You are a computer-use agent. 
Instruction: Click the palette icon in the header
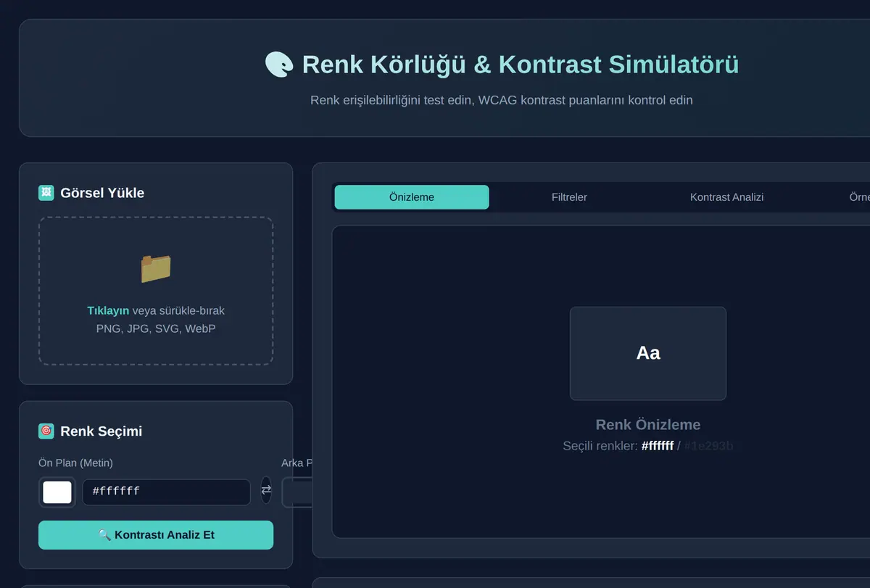pos(279,65)
